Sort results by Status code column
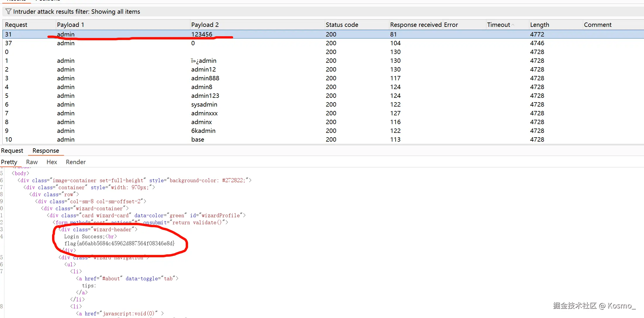Viewport: 644px width, 318px height. [342, 25]
